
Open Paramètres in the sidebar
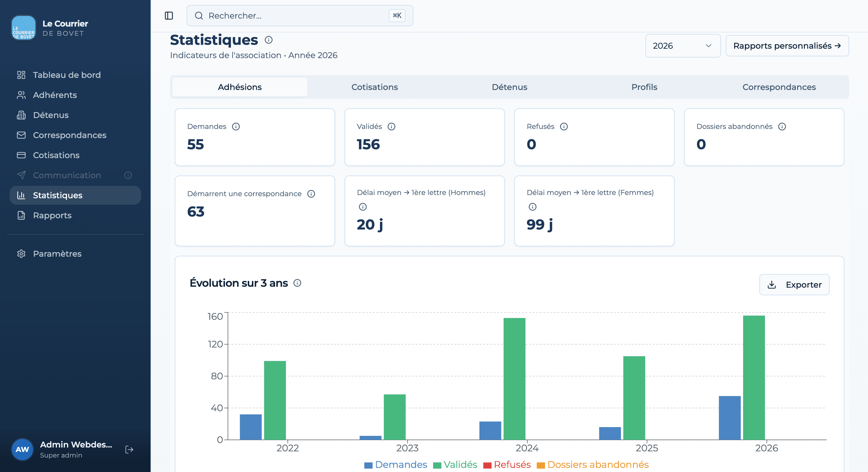click(x=75, y=253)
